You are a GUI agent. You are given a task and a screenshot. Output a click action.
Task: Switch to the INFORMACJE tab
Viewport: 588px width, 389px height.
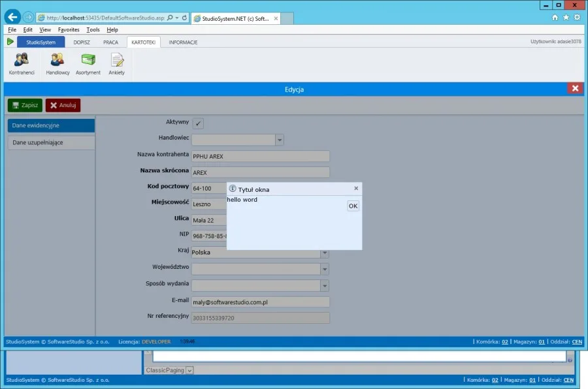(x=183, y=42)
